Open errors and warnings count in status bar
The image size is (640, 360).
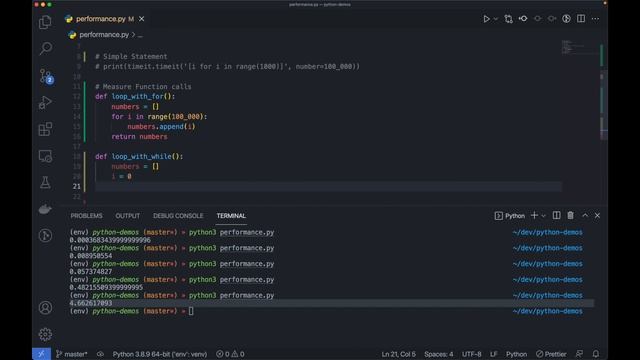point(230,354)
